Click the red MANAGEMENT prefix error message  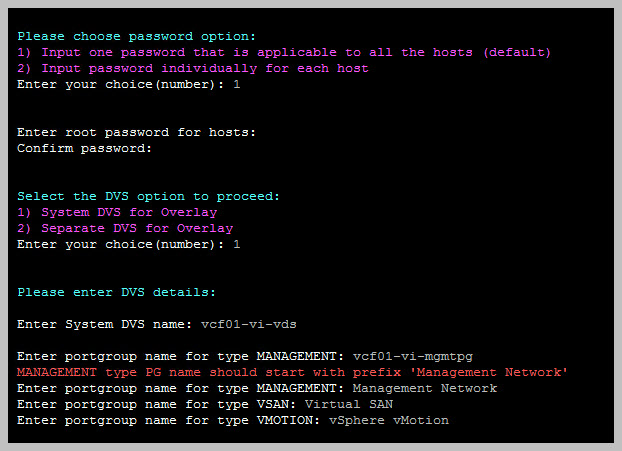coord(292,372)
